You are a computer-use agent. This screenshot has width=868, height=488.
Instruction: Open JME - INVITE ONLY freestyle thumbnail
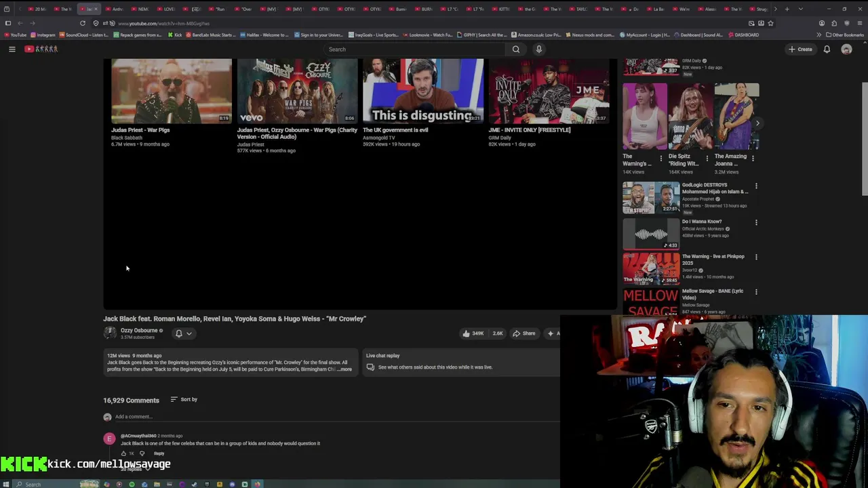(549, 91)
